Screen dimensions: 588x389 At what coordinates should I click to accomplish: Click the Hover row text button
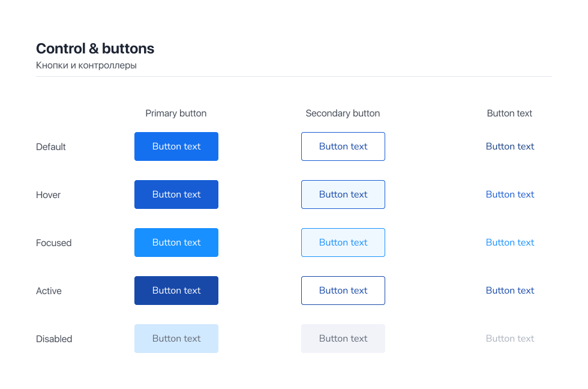tap(510, 194)
